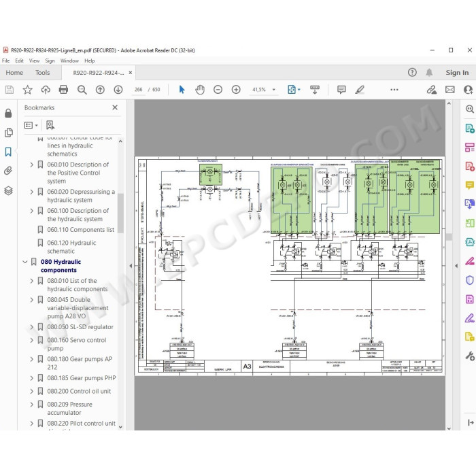Image resolution: width=476 pixels, height=476 pixels.
Task: Bookmark file with the star icon
Action: 27,90
